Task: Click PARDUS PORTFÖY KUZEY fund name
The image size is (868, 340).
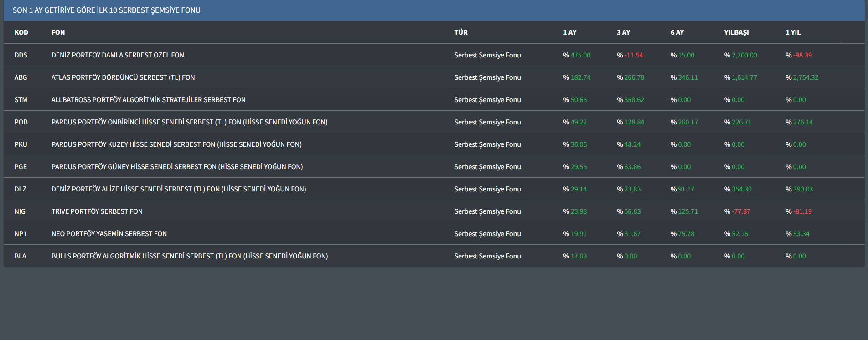Action: click(176, 144)
